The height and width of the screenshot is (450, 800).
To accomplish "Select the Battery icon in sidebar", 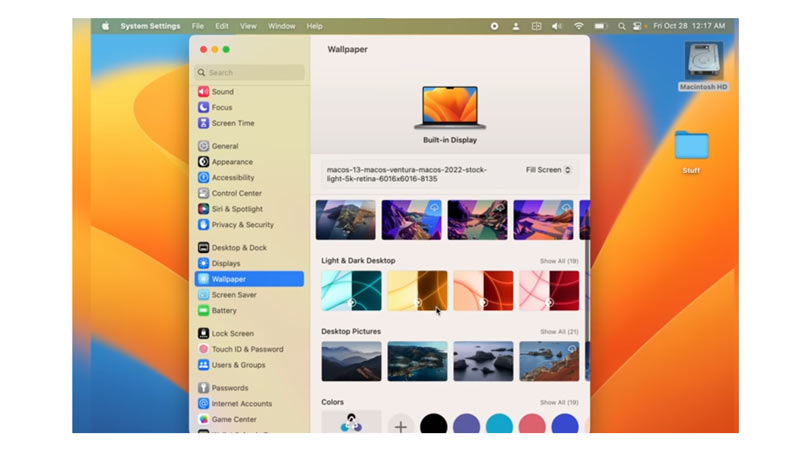I will [203, 310].
